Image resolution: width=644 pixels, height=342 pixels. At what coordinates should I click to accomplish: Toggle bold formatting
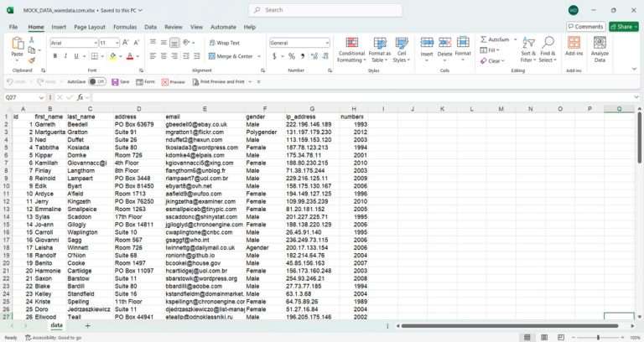tap(55, 56)
